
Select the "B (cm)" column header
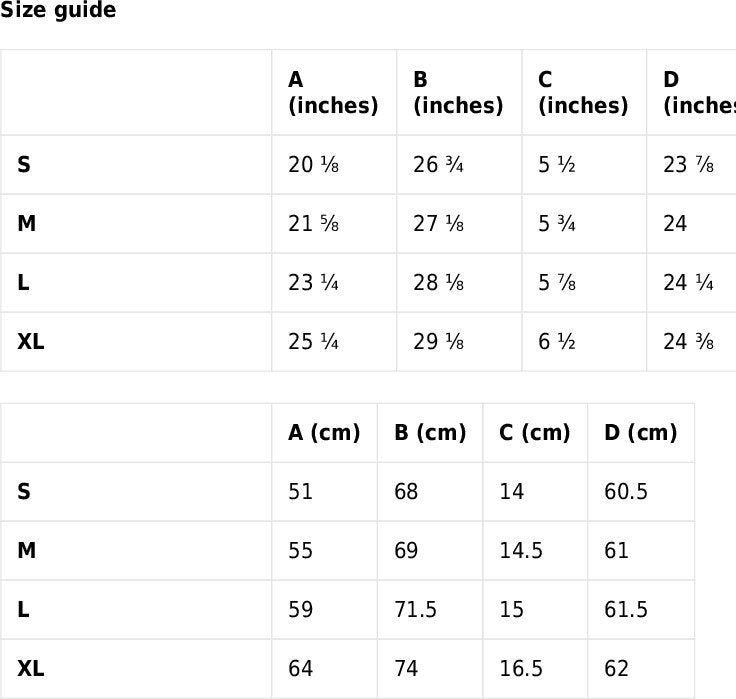coord(430,433)
